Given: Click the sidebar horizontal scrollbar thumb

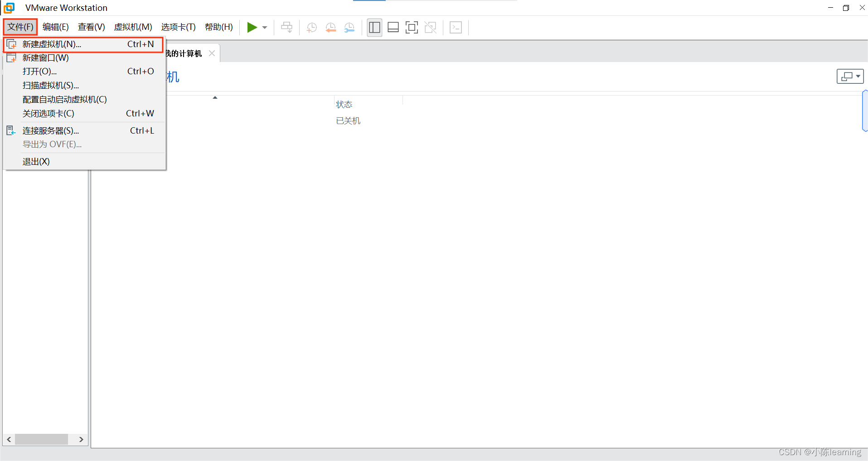Looking at the screenshot, I should point(41,439).
